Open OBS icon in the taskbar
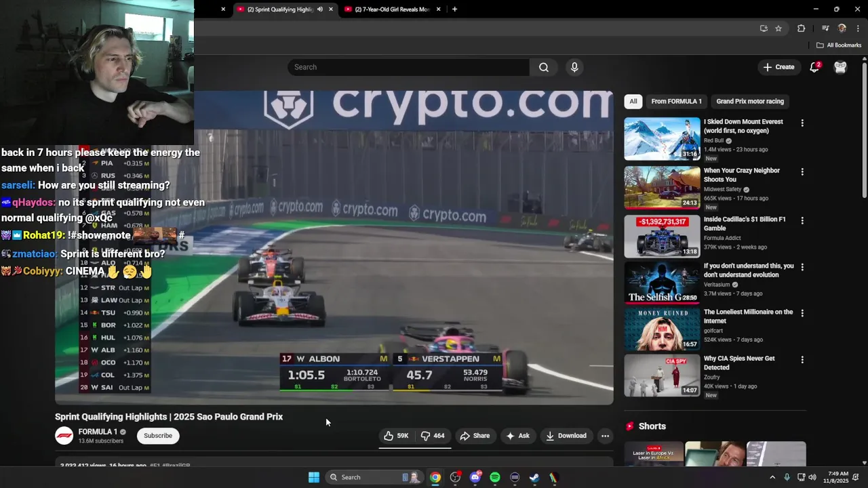Image resolution: width=868 pixels, height=488 pixels. click(455, 477)
